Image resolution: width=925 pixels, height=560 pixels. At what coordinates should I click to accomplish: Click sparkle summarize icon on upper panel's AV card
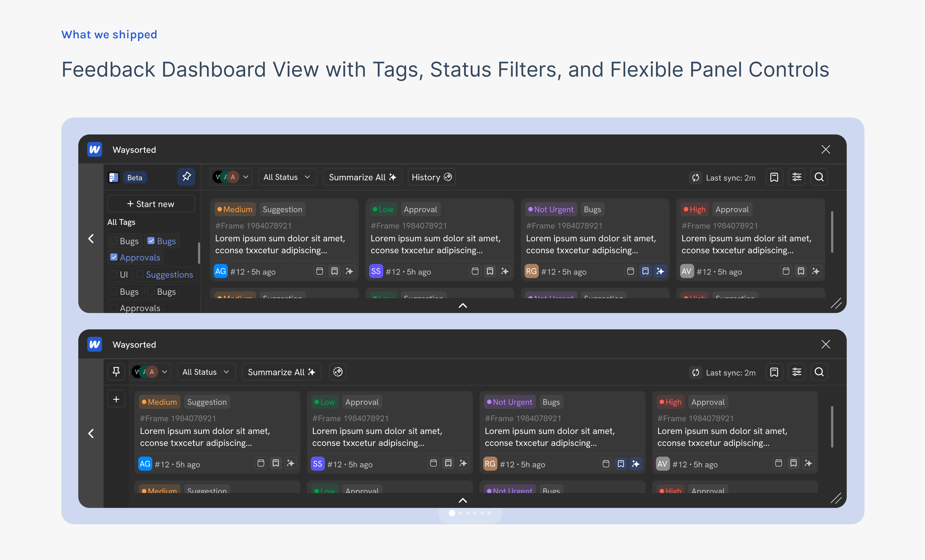click(816, 271)
